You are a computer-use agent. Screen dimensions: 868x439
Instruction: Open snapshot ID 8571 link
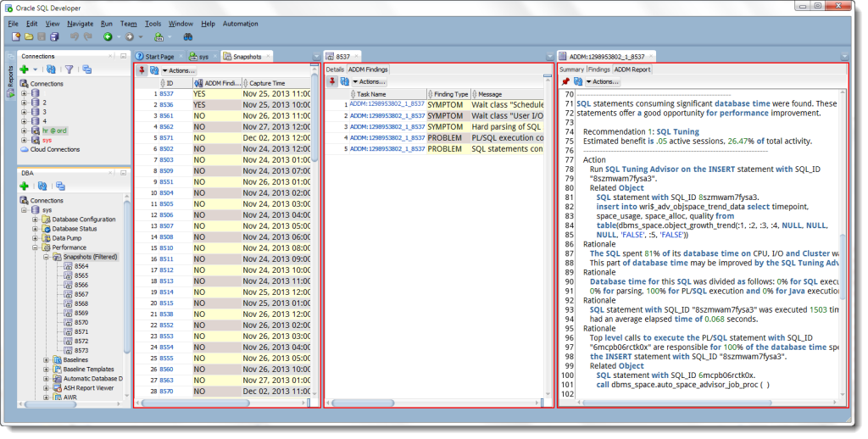coord(167,138)
